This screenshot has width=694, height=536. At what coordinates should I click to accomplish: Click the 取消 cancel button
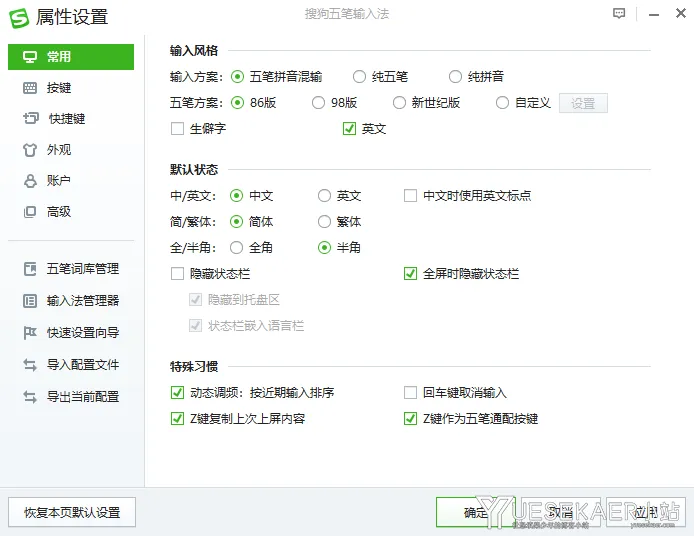560,512
